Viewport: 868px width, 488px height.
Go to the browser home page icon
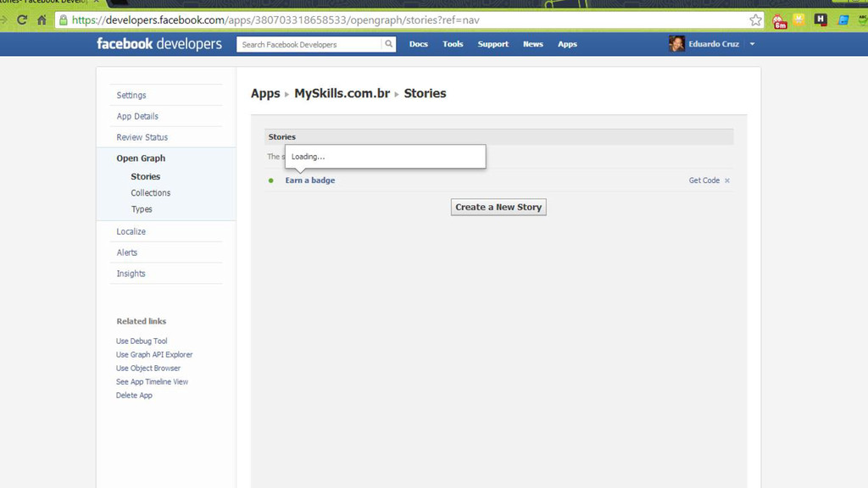coord(42,20)
